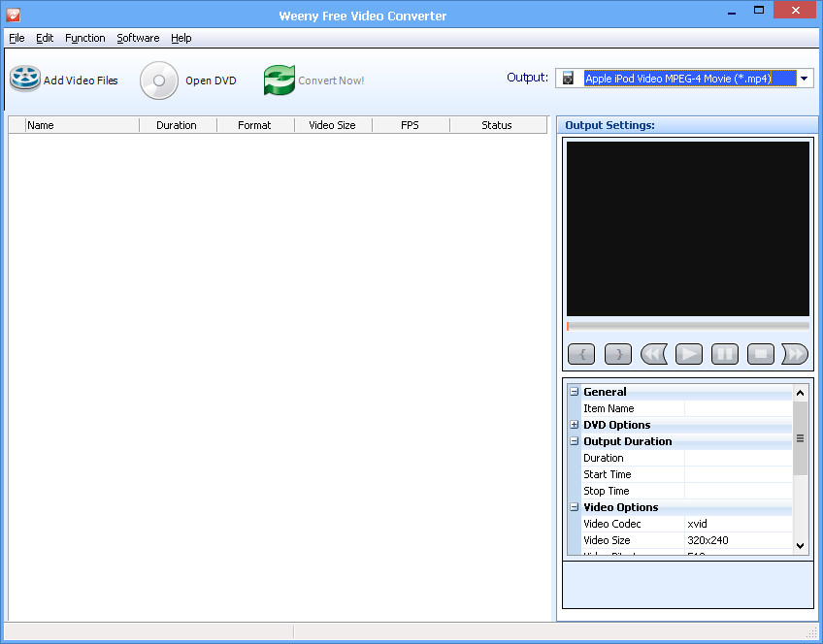Click the settings list scrollbar thumb

(800, 438)
